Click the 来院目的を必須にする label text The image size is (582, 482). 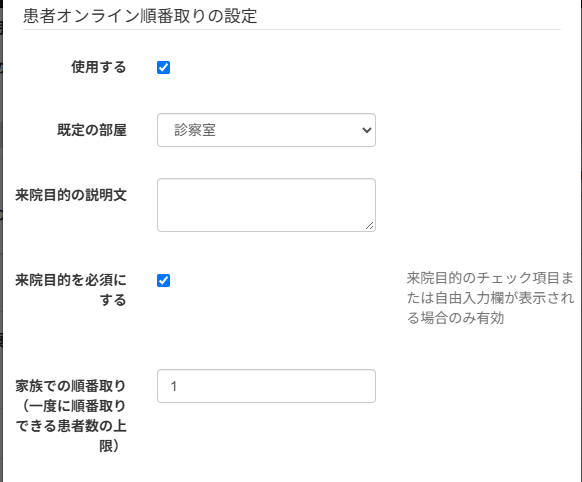tap(71, 290)
